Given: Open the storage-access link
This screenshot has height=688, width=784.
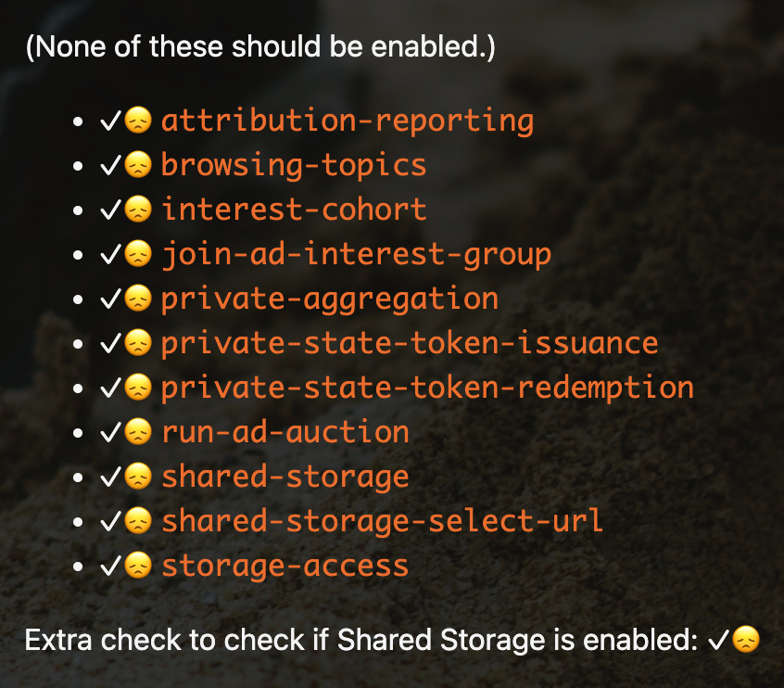Looking at the screenshot, I should (285, 566).
